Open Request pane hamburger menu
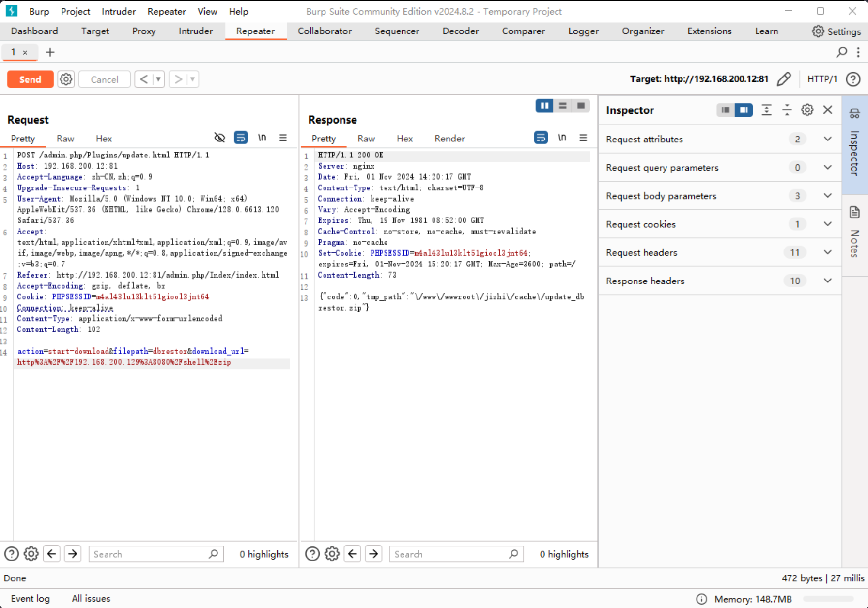 tap(283, 138)
